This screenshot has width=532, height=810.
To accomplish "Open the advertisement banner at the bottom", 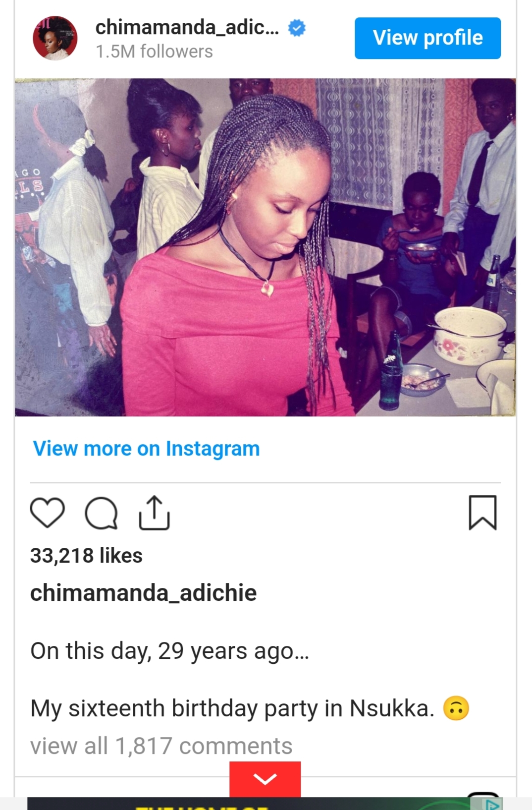I will click(248, 804).
